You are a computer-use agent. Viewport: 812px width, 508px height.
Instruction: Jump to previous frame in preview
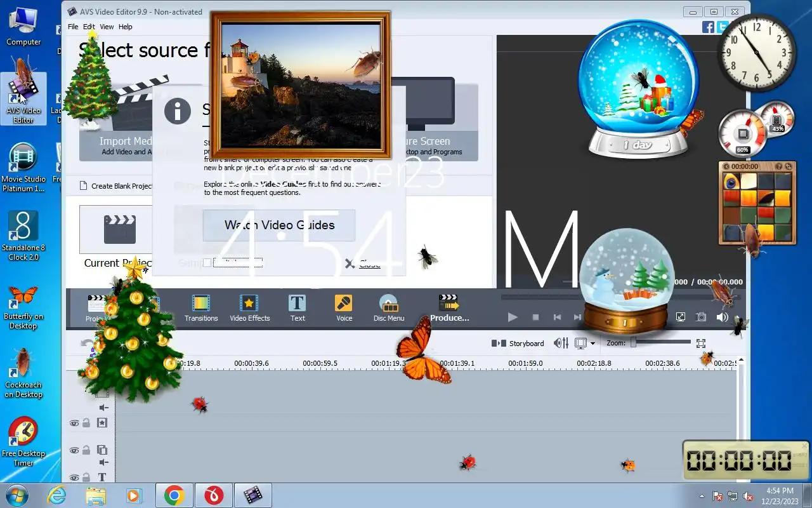pos(557,317)
